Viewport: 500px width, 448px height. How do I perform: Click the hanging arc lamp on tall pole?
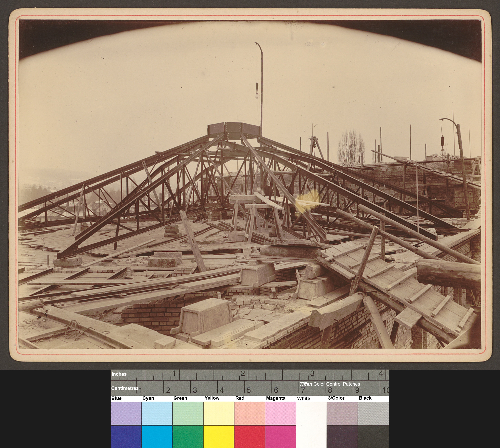[x=257, y=91]
